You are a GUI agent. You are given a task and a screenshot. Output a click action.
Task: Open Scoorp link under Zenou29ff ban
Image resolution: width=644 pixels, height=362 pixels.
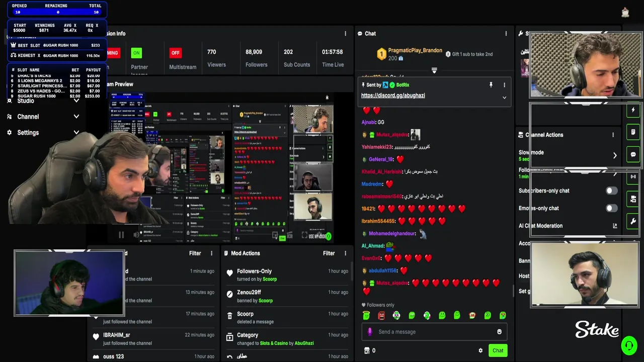(266, 301)
